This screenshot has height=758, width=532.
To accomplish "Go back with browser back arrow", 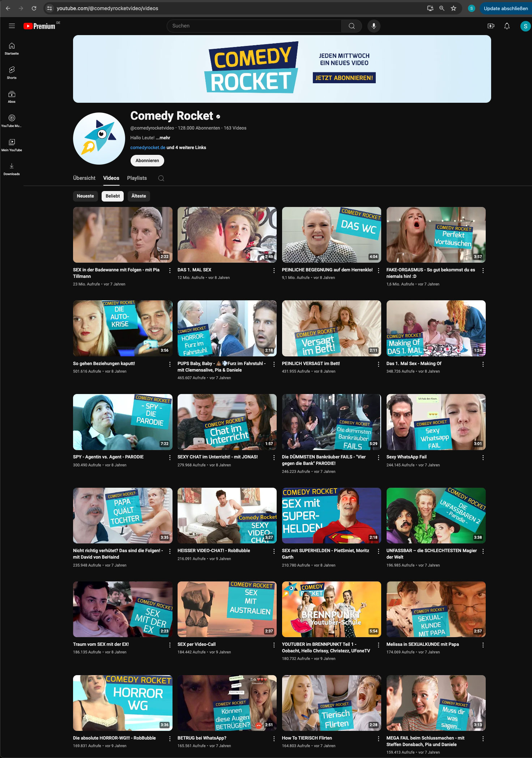I will tap(8, 8).
